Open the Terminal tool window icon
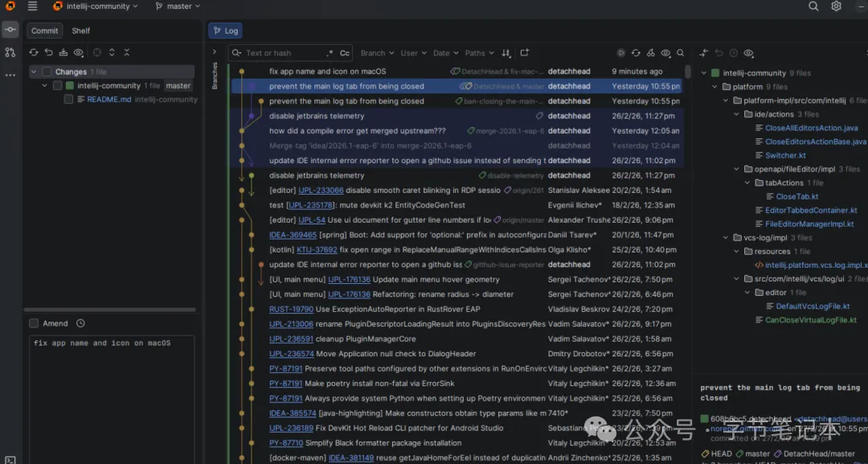 tap(10, 459)
